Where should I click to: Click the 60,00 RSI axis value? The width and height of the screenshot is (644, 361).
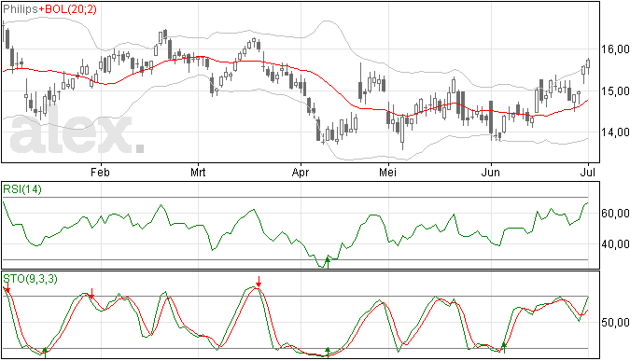[615, 214]
